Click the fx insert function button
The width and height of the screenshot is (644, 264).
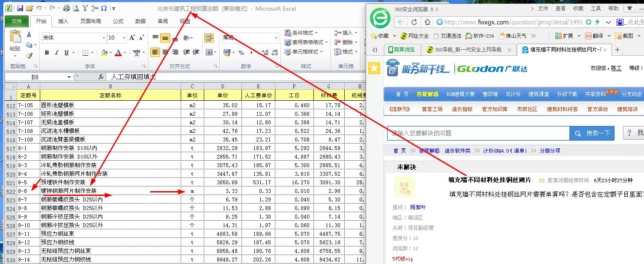coord(101,77)
